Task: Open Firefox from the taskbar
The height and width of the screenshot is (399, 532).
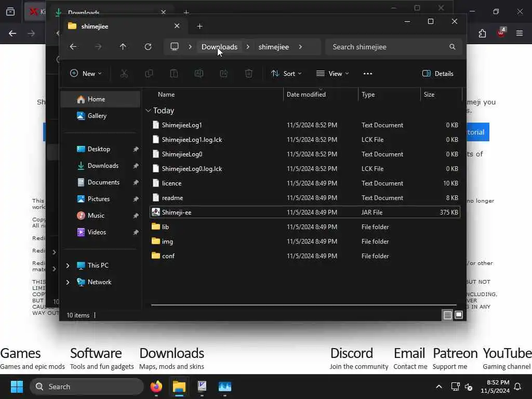Action: point(156,387)
